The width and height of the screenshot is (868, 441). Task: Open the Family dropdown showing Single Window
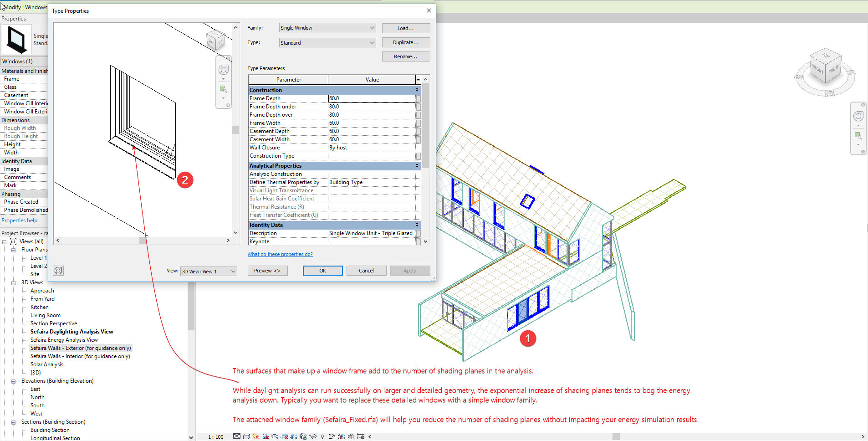[x=327, y=28]
